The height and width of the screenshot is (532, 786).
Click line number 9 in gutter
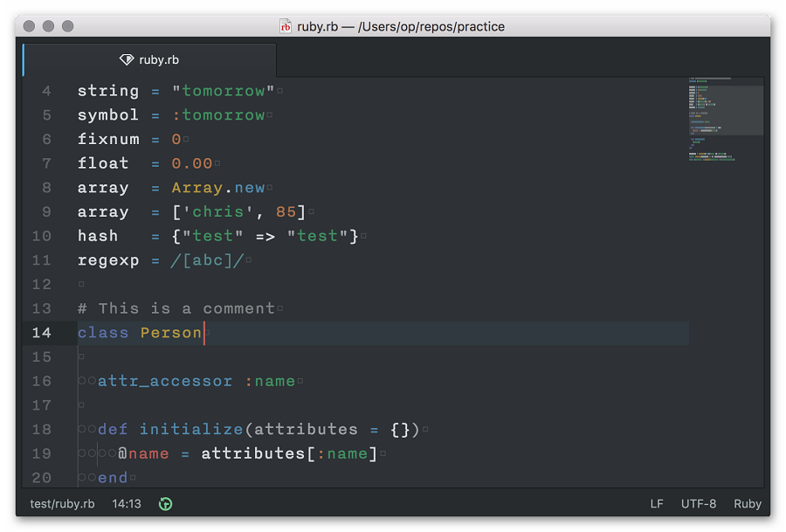point(46,211)
